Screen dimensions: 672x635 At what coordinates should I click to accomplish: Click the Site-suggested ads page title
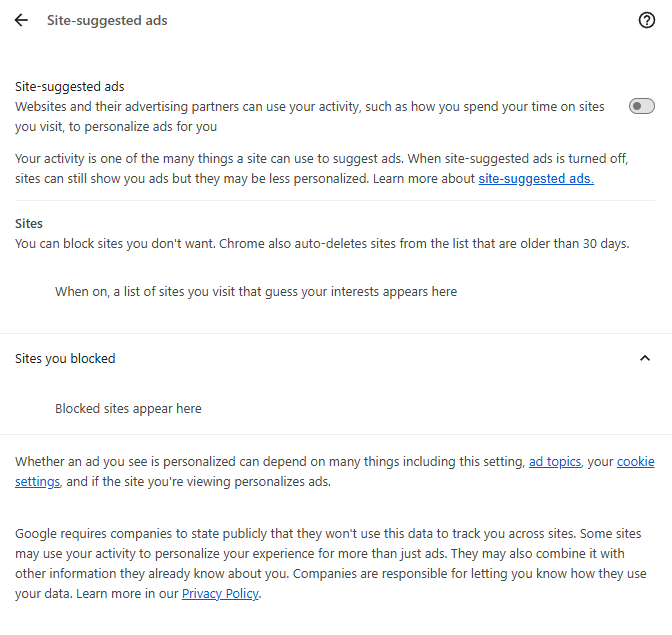(107, 20)
